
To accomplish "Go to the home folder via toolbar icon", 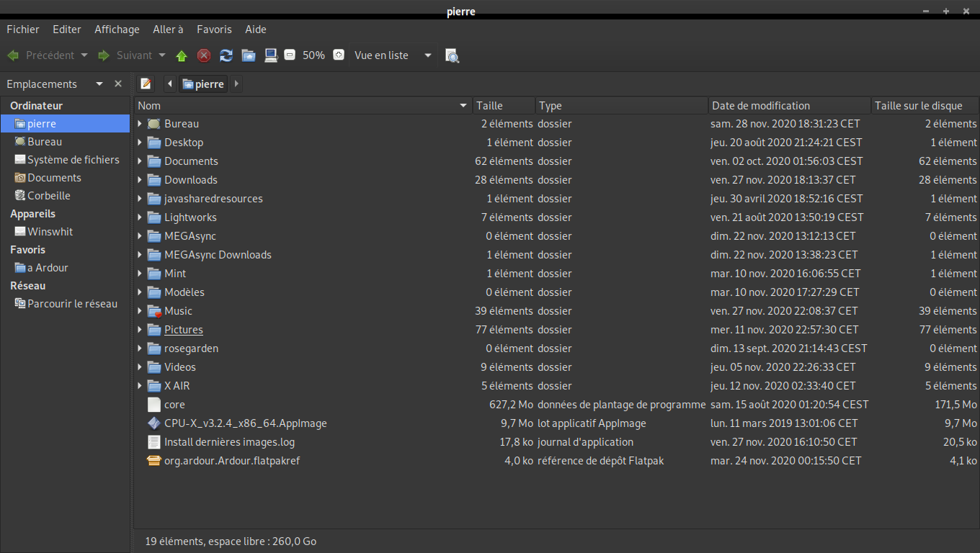I will click(249, 55).
